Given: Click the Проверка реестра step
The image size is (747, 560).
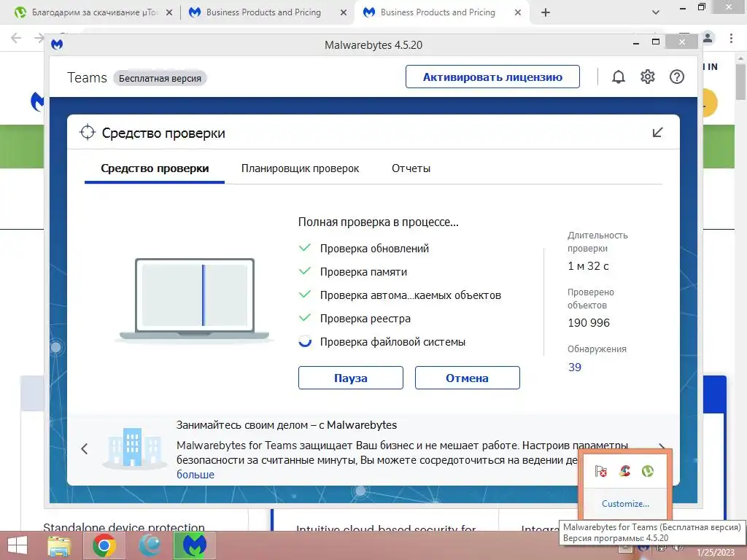Looking at the screenshot, I should coord(365,319).
